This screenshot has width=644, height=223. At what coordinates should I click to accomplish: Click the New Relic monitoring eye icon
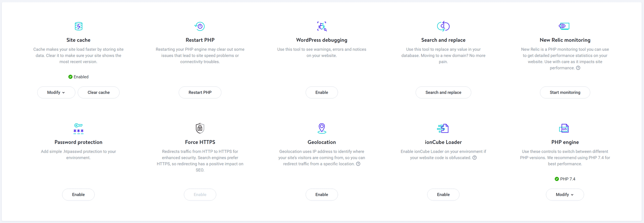(x=565, y=26)
